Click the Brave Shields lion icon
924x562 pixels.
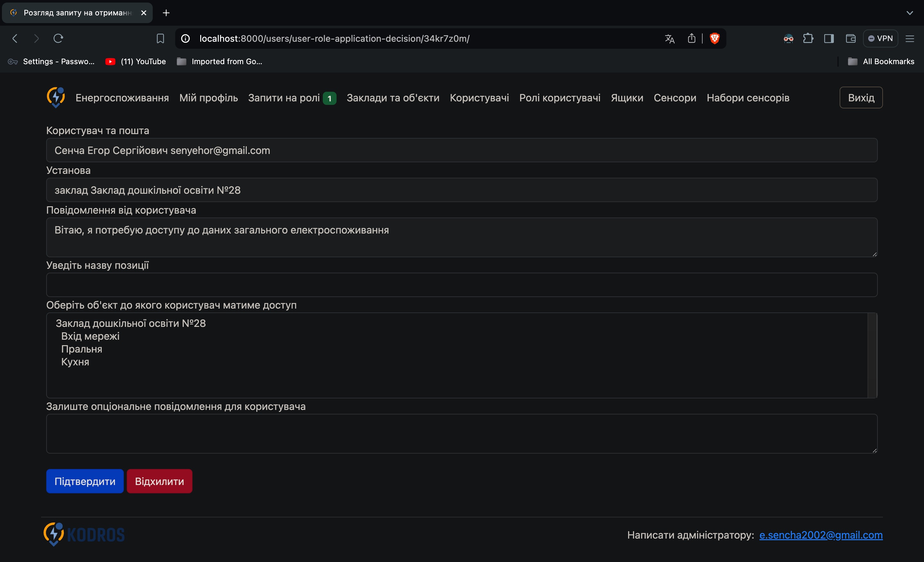coord(714,38)
